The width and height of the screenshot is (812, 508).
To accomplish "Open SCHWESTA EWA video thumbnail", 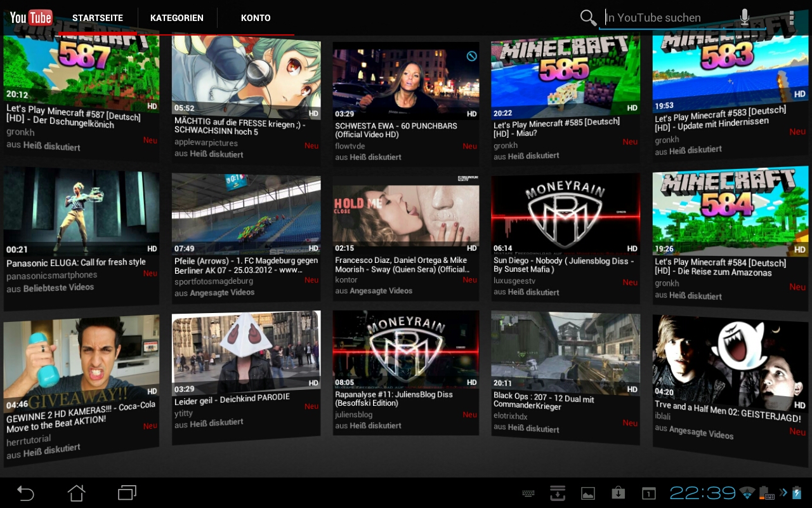I will click(x=406, y=80).
